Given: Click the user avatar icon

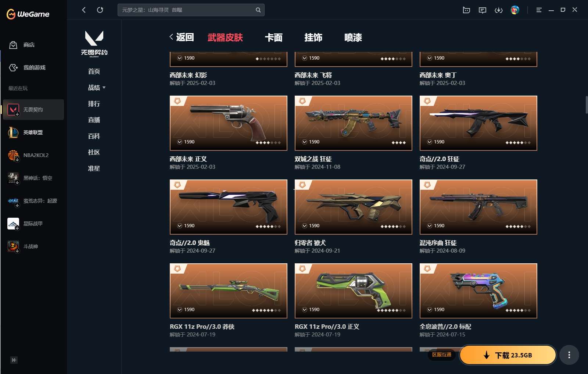Looking at the screenshot, I should pos(515,10).
